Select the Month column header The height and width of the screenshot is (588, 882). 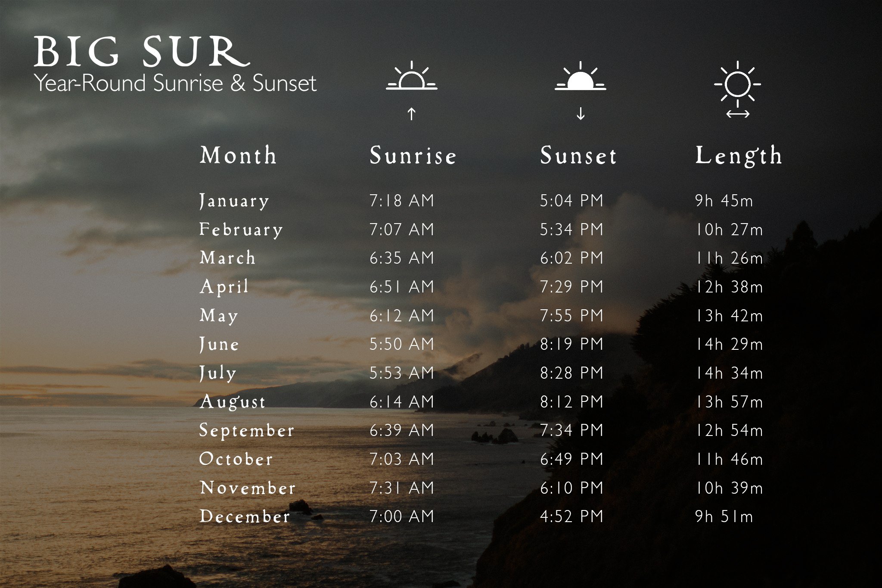point(238,155)
